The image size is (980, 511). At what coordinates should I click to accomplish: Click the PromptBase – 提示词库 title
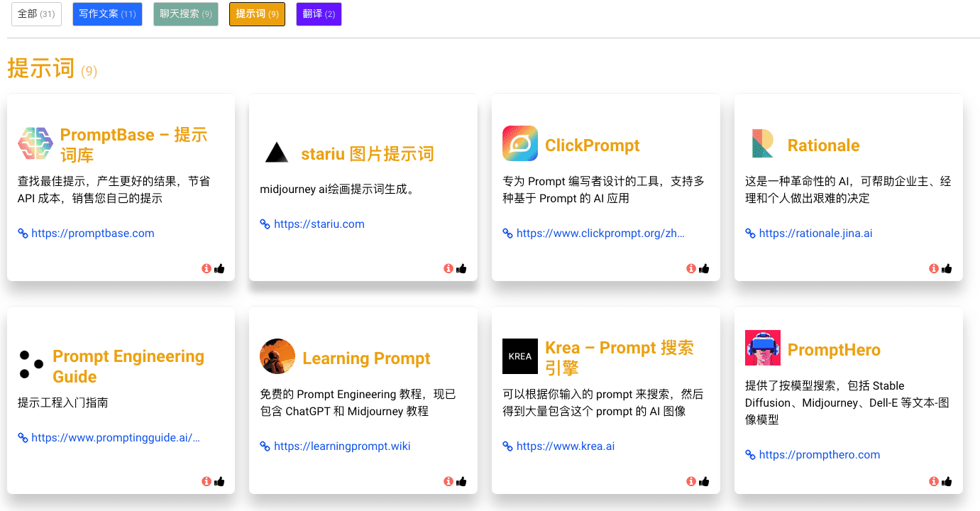click(134, 145)
